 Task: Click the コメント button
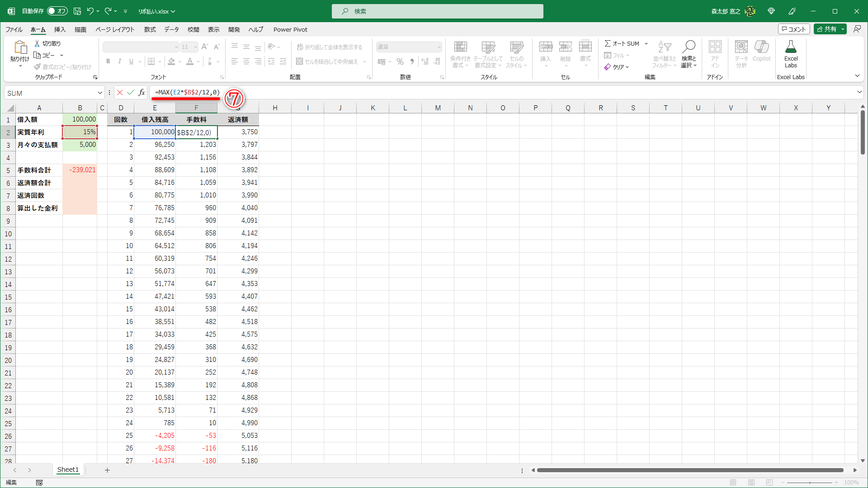point(794,28)
